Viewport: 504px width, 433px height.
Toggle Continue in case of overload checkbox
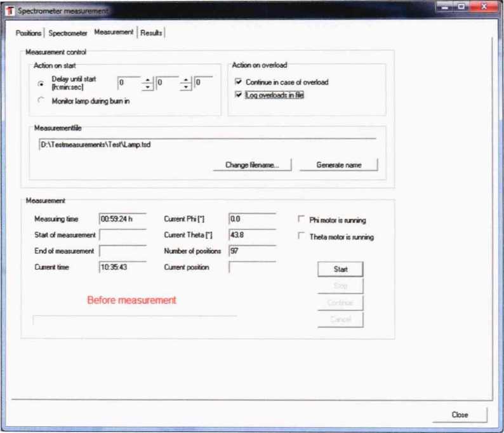tap(239, 82)
